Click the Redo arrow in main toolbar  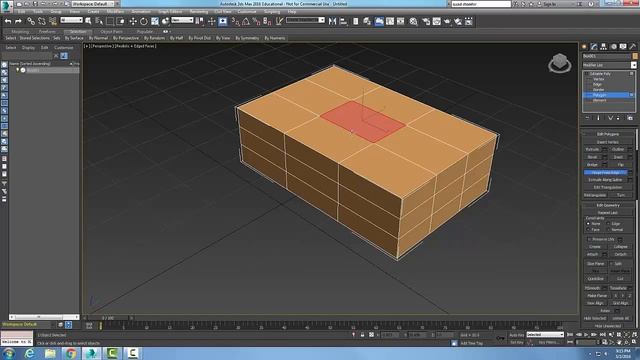coord(18,21)
